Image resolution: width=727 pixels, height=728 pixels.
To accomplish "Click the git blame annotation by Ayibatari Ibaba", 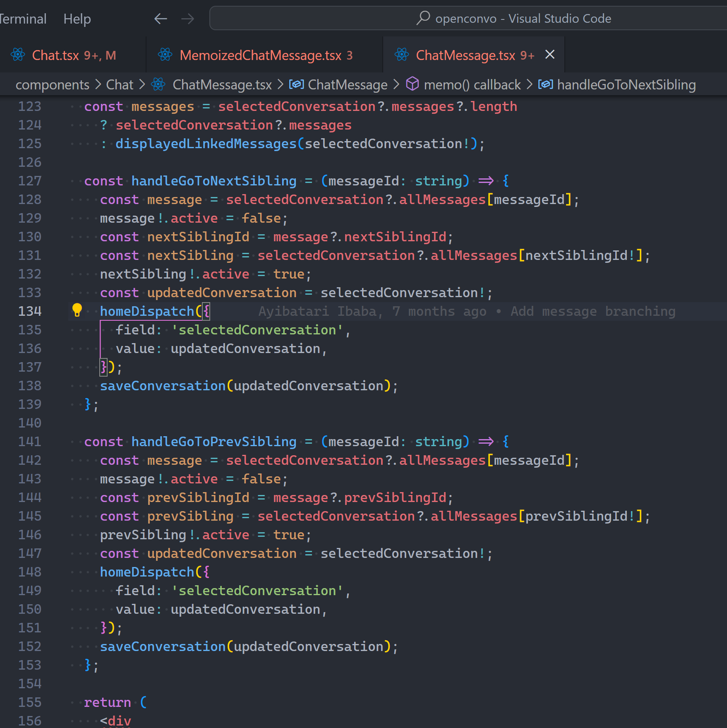I will pos(466,311).
